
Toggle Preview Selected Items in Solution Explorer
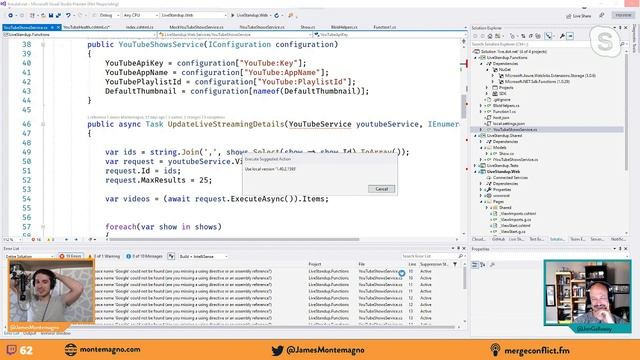570,36
